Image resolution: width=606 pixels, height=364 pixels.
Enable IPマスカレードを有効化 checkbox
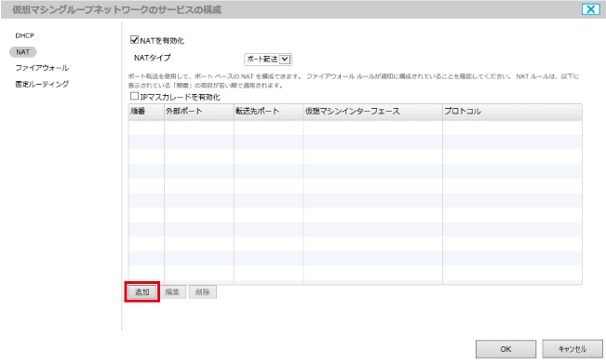pos(134,96)
